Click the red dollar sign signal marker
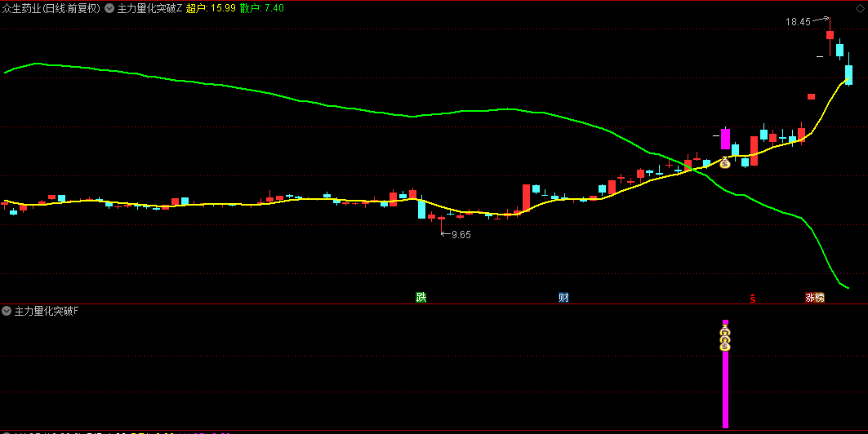The height and width of the screenshot is (434, 868). (x=752, y=299)
